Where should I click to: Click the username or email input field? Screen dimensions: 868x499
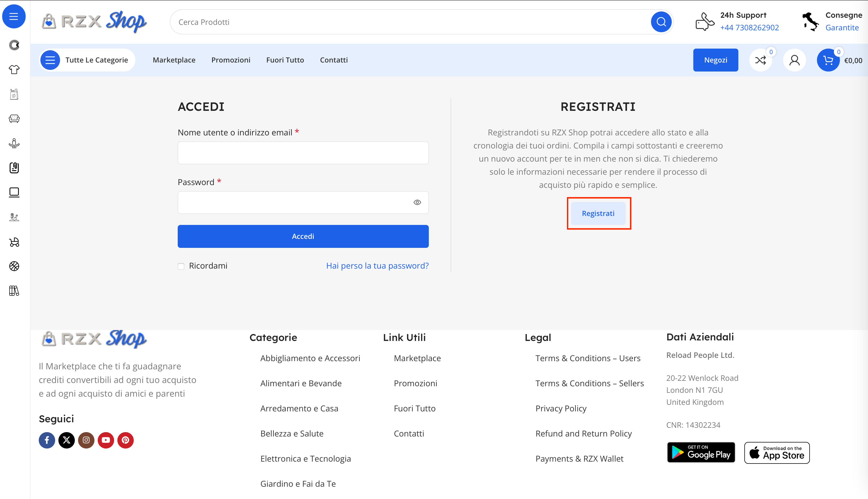[x=303, y=153]
